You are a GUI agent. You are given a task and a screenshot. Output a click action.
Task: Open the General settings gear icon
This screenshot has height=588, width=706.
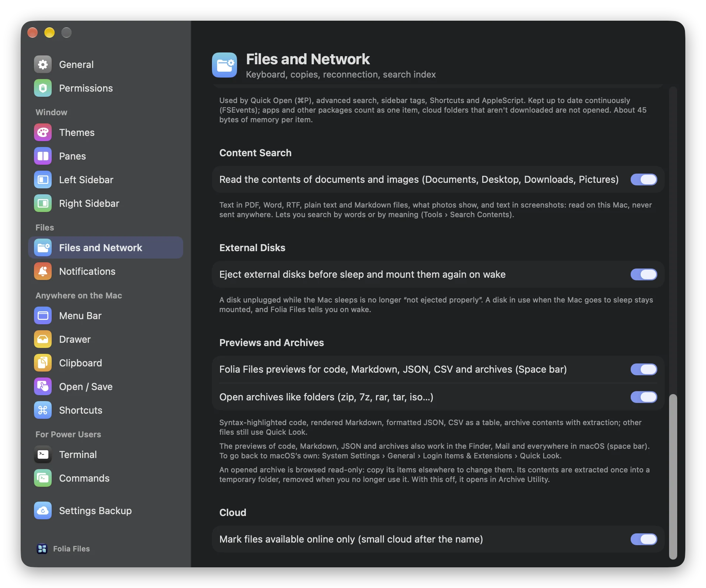tap(43, 65)
